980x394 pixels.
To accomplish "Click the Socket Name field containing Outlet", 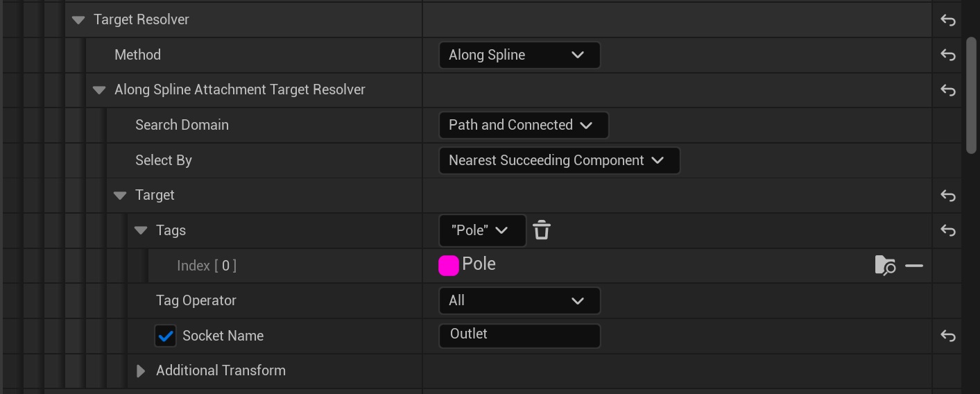I will point(519,335).
